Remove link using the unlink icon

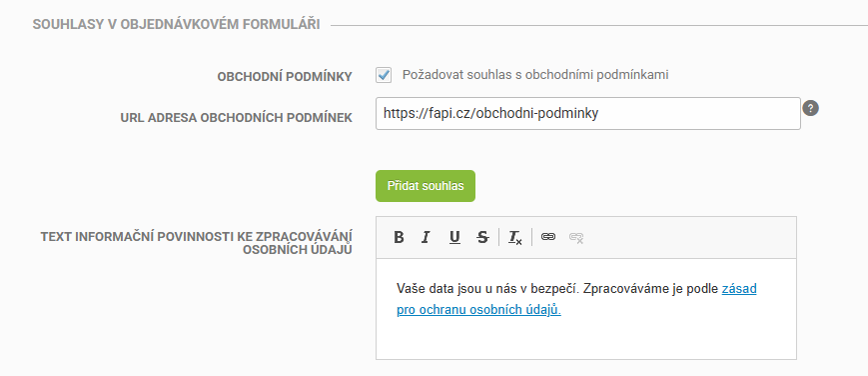coord(576,237)
